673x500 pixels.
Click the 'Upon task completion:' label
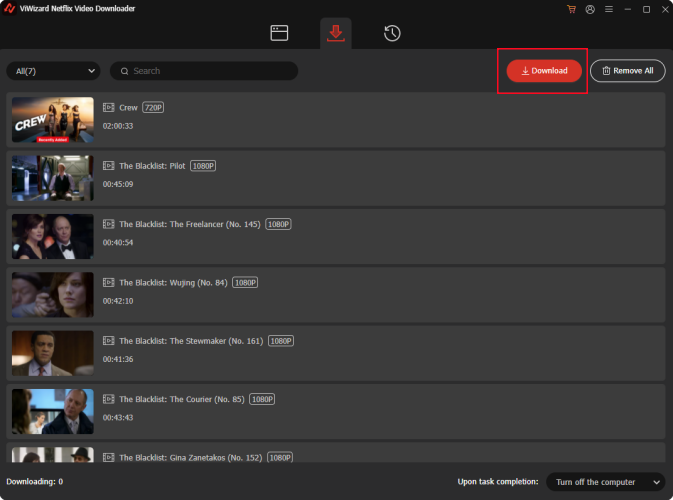tap(498, 482)
